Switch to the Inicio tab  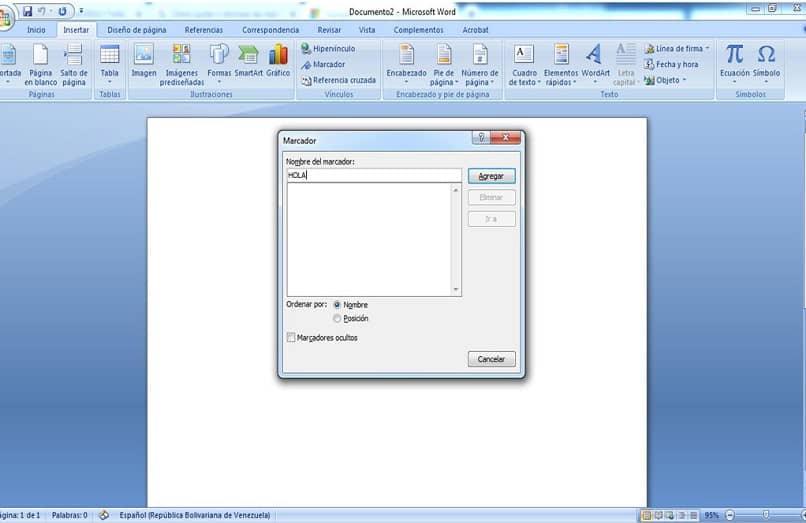(36, 30)
